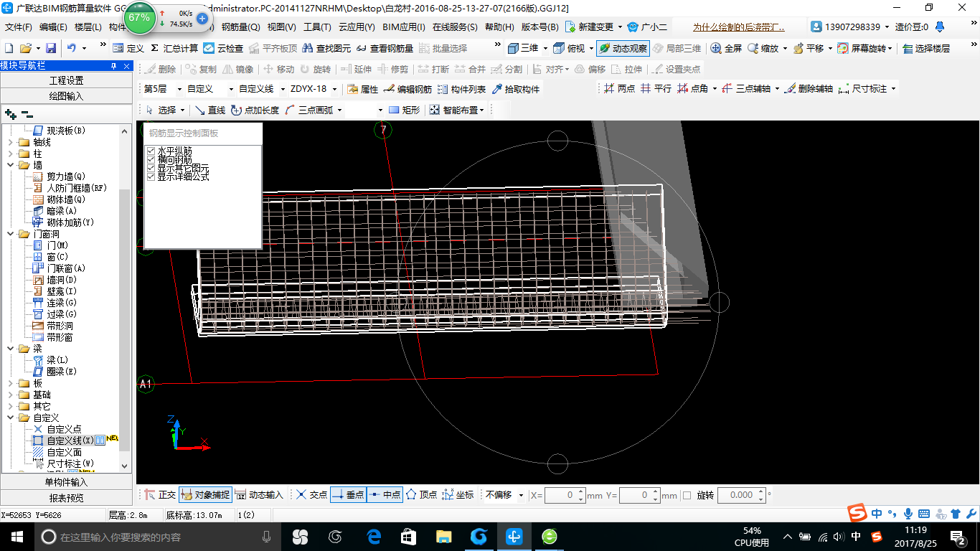Open the 汇总计算 summary calculation tool
This screenshot has height=551, width=980.
click(174, 48)
